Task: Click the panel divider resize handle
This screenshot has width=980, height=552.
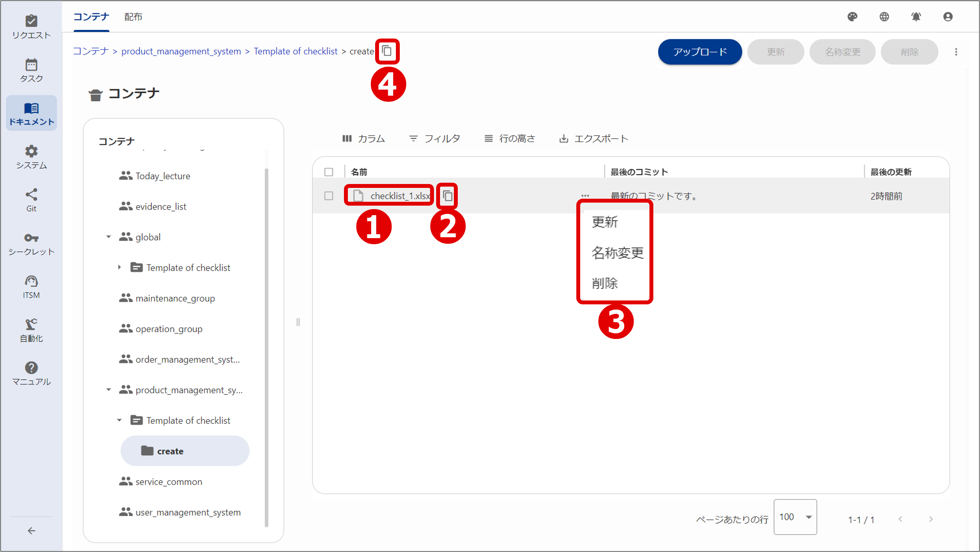Action: [x=298, y=322]
